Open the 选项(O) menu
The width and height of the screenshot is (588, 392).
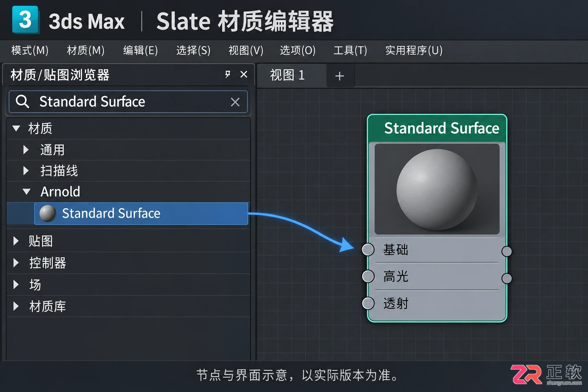click(x=298, y=50)
